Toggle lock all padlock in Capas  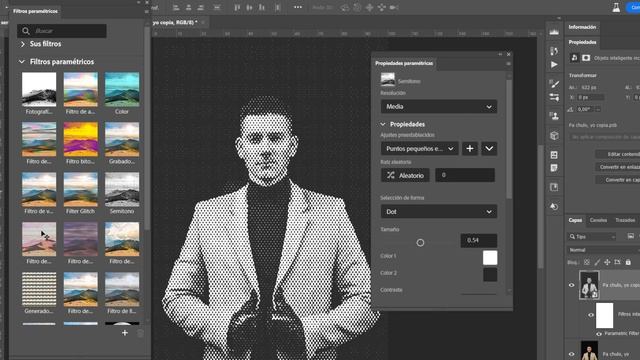[628, 262]
